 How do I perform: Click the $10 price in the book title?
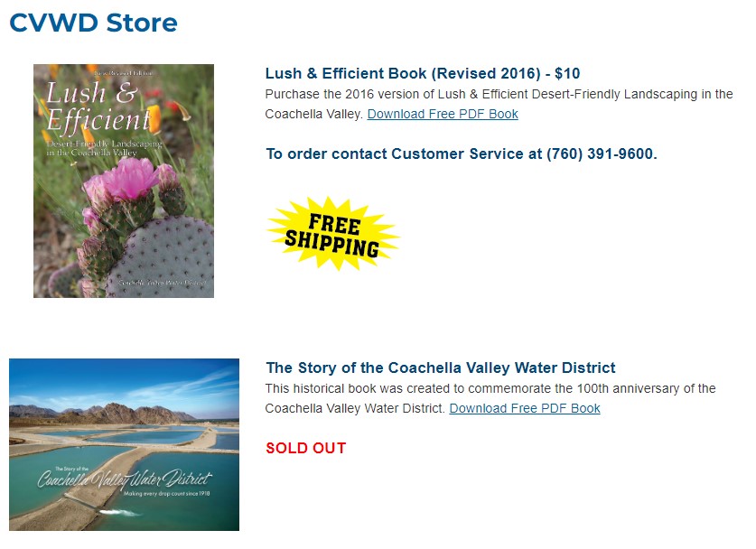click(567, 73)
